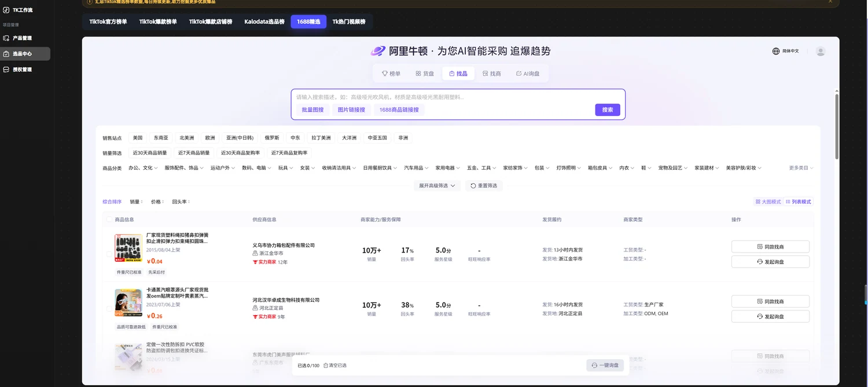The width and height of the screenshot is (868, 387).
Task: Filter sales site by 非洲
Action: [403, 138]
